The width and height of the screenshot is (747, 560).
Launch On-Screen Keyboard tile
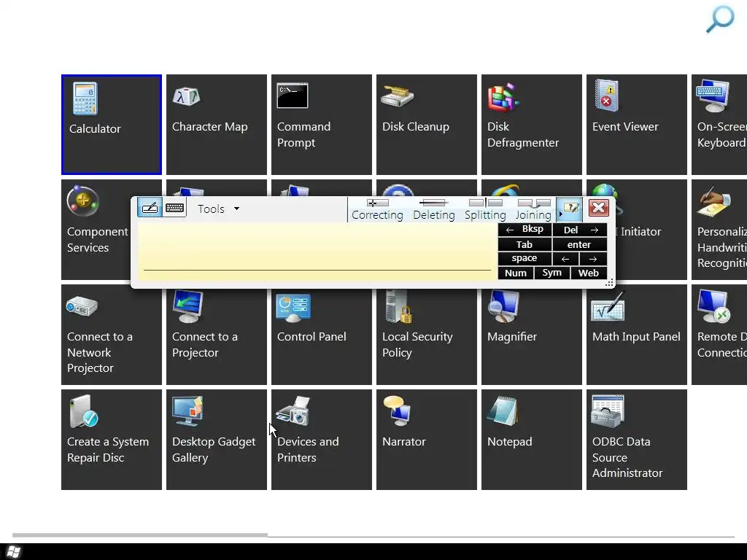pyautogui.click(x=719, y=125)
